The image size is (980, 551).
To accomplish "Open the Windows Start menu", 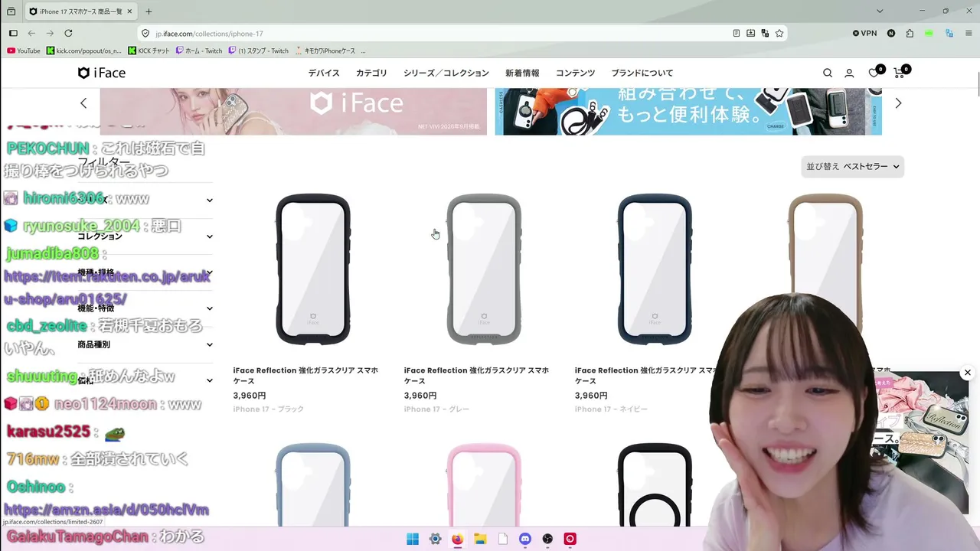I will [x=413, y=539].
